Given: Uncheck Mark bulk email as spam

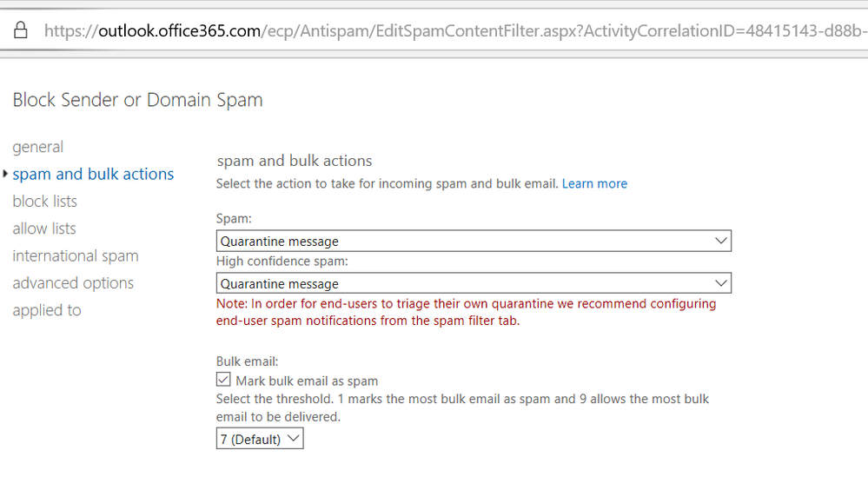Looking at the screenshot, I should pyautogui.click(x=223, y=381).
